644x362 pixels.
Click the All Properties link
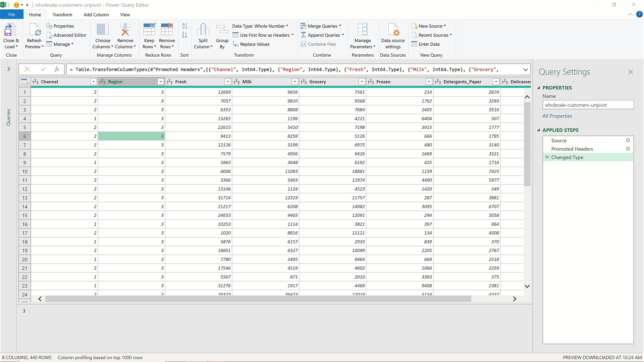tap(557, 116)
